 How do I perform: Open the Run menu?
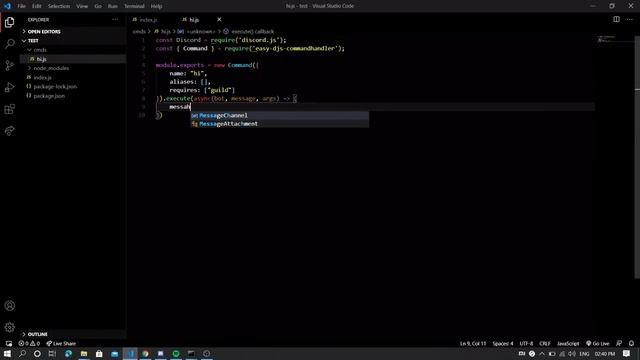point(113,6)
